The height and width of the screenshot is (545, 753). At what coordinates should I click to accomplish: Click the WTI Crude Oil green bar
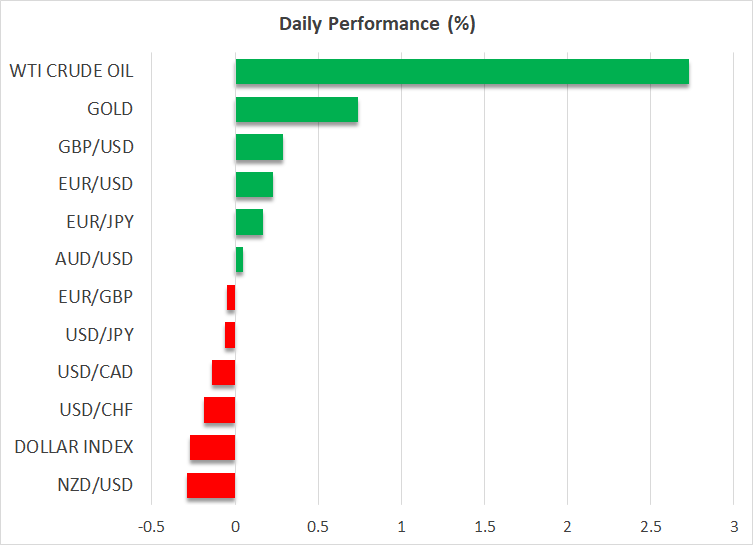pyautogui.click(x=461, y=72)
